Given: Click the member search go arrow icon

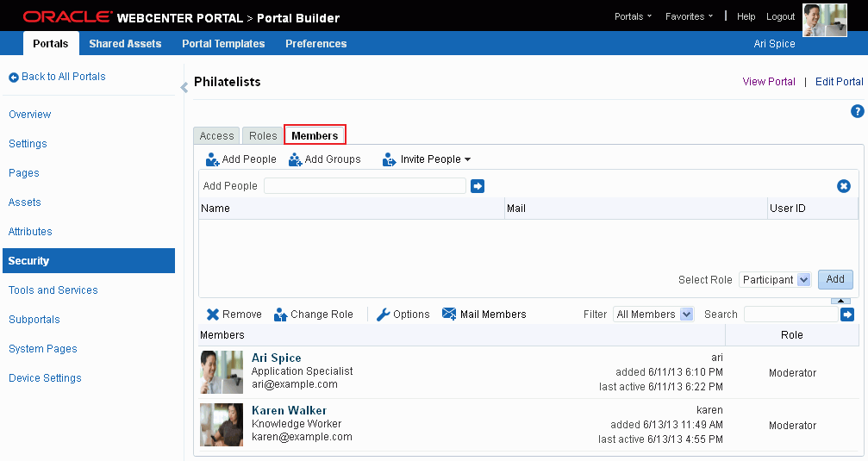Looking at the screenshot, I should [847, 315].
